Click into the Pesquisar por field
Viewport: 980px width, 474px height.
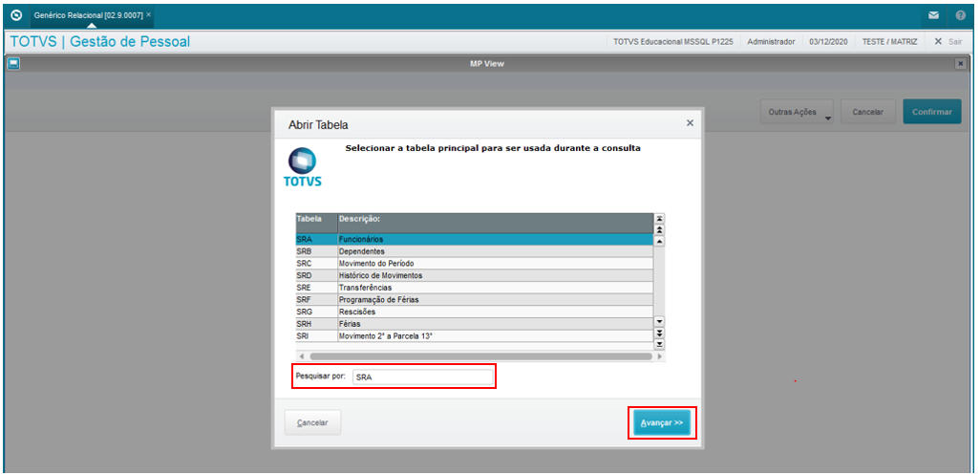422,377
